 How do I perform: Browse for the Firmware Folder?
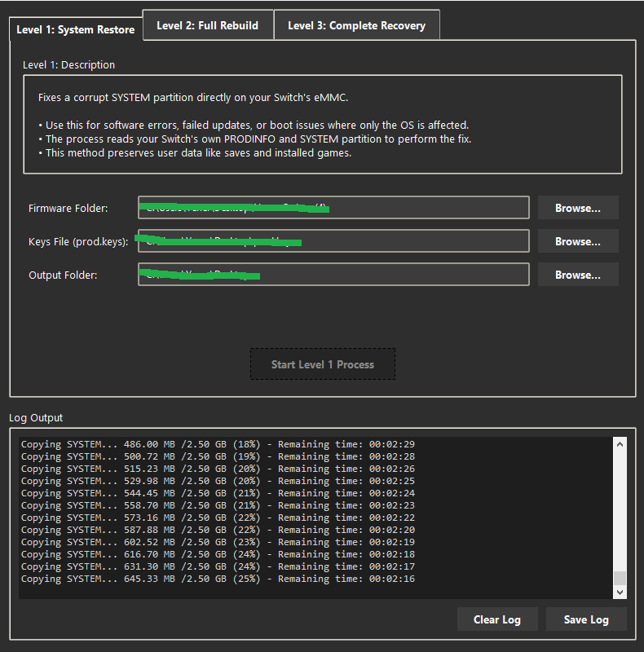[x=577, y=208]
